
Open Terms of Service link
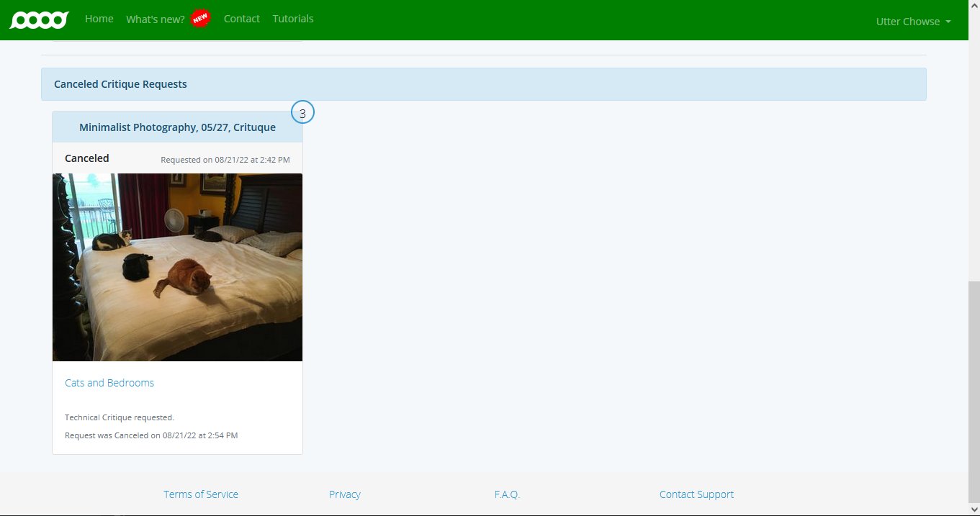tap(201, 494)
